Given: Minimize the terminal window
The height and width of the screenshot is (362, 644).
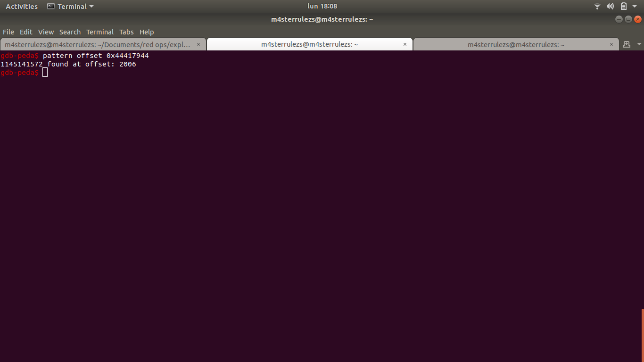Looking at the screenshot, I should 619,19.
